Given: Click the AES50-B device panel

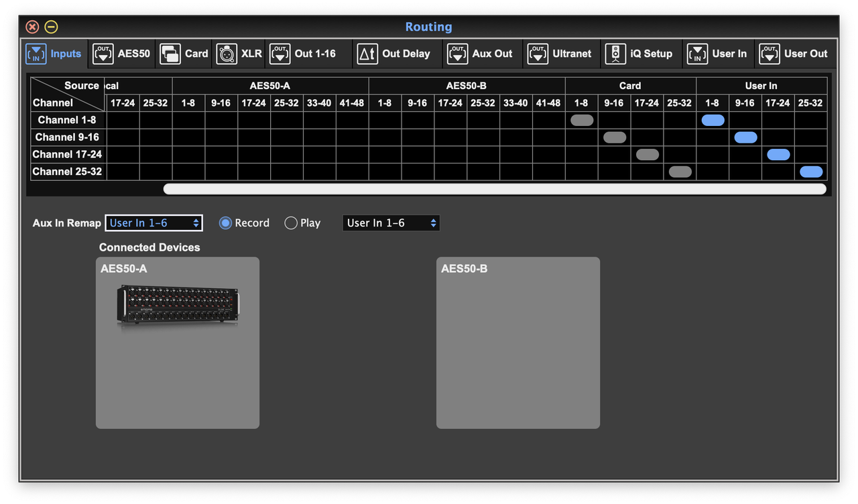Looking at the screenshot, I should click(517, 342).
